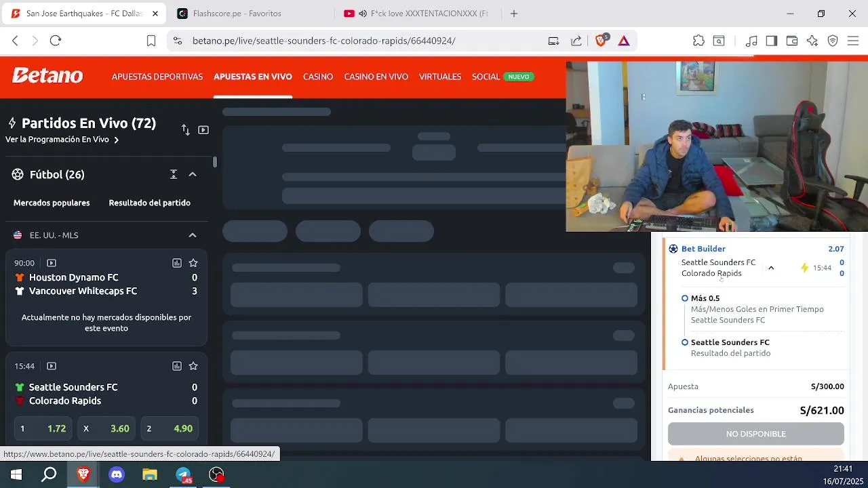Screen dimensions: 868x488
Task: Open site settings icon in address bar
Action: [x=178, y=41]
